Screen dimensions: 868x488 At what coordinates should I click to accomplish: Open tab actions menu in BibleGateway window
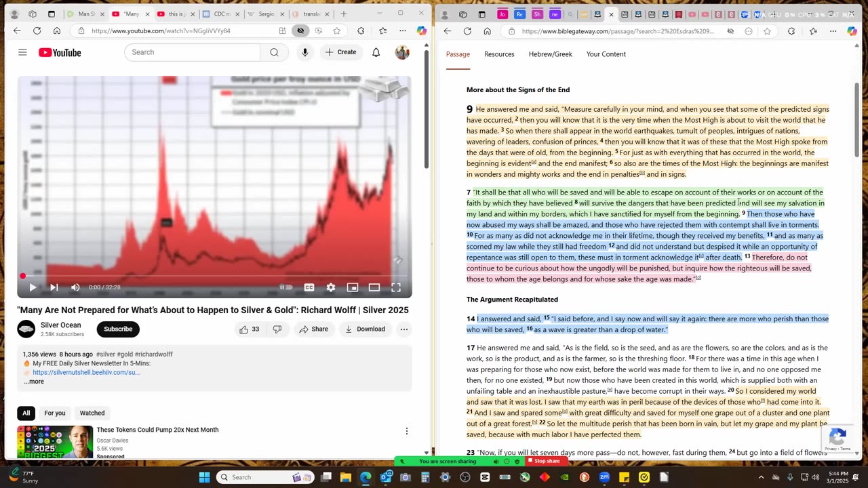pos(481,14)
